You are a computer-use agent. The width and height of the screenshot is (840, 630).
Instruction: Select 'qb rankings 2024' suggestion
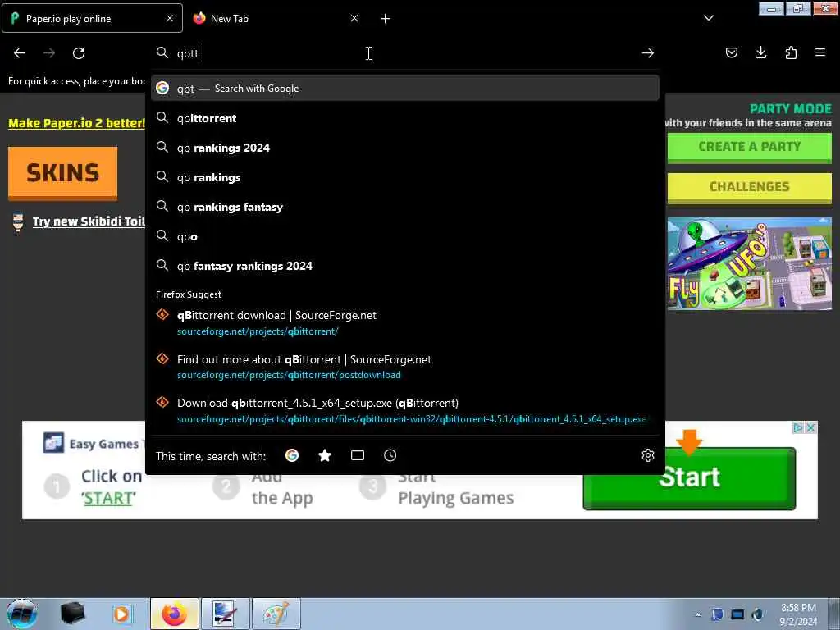(x=405, y=148)
